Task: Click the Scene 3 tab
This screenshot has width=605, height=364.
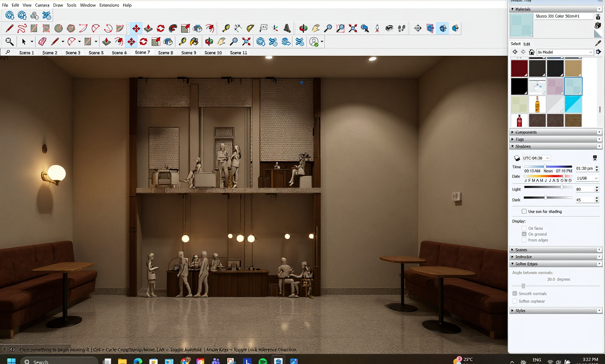Action: [73, 53]
